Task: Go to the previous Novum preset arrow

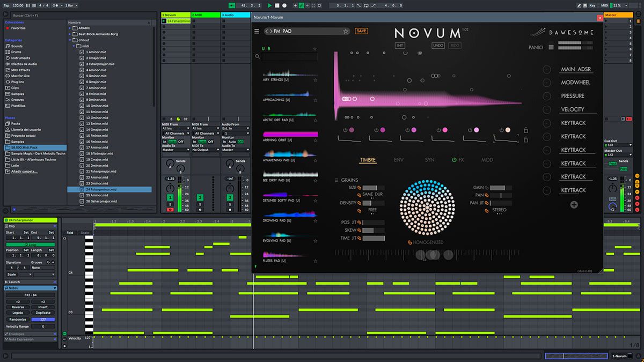Action: click(266, 31)
